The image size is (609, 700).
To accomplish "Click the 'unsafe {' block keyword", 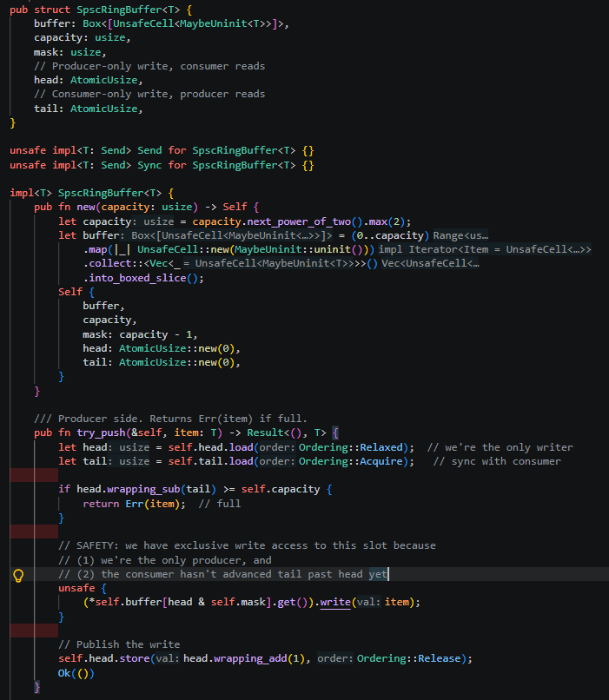I will tap(83, 588).
